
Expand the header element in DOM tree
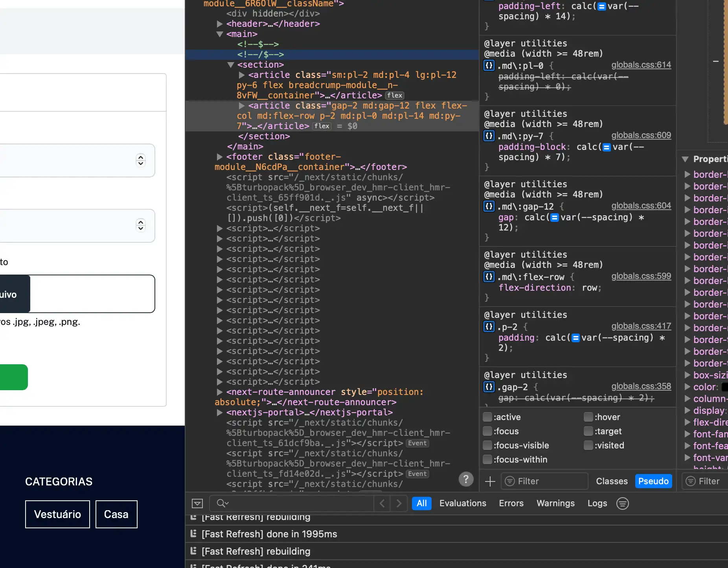point(220,24)
